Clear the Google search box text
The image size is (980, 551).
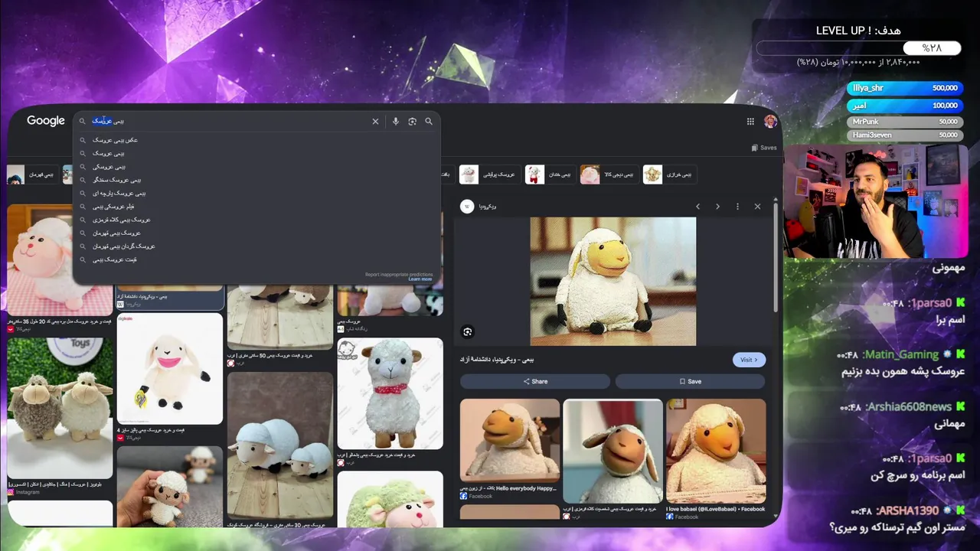375,121
